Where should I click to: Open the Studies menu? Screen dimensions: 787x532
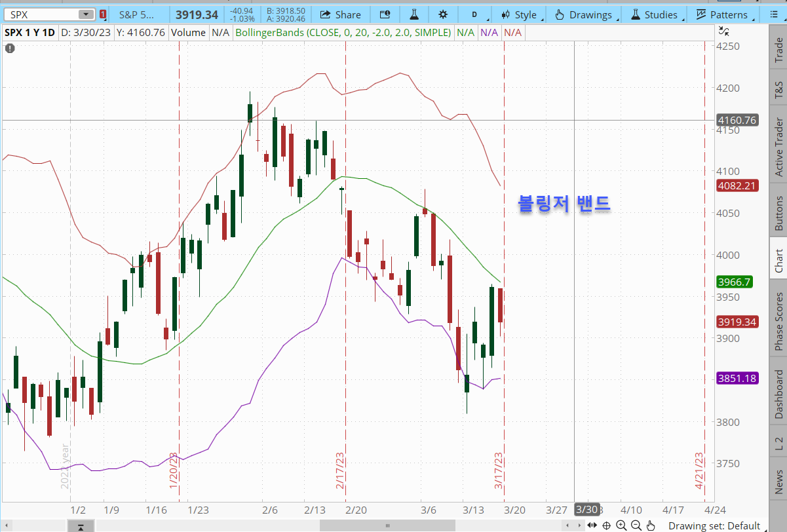[x=654, y=14]
